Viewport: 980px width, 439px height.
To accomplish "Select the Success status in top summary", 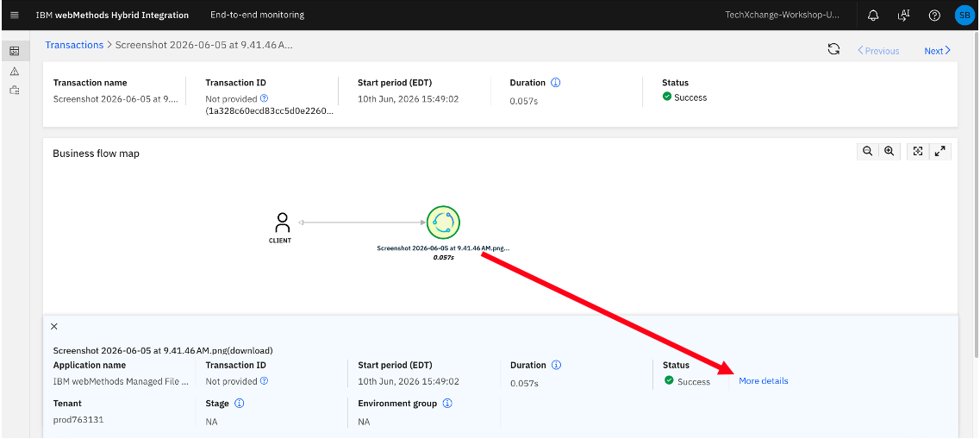I will click(x=684, y=97).
